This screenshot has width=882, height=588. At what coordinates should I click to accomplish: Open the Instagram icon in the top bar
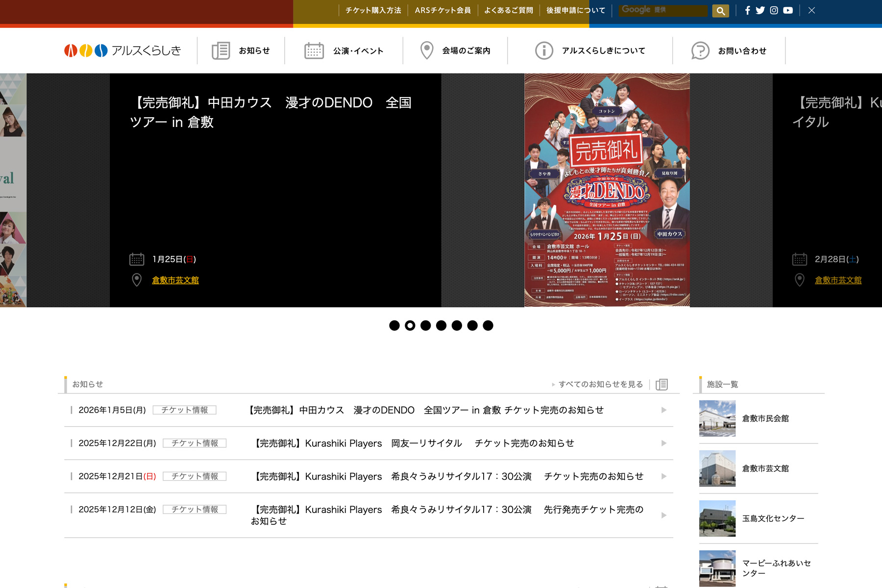pos(774,10)
